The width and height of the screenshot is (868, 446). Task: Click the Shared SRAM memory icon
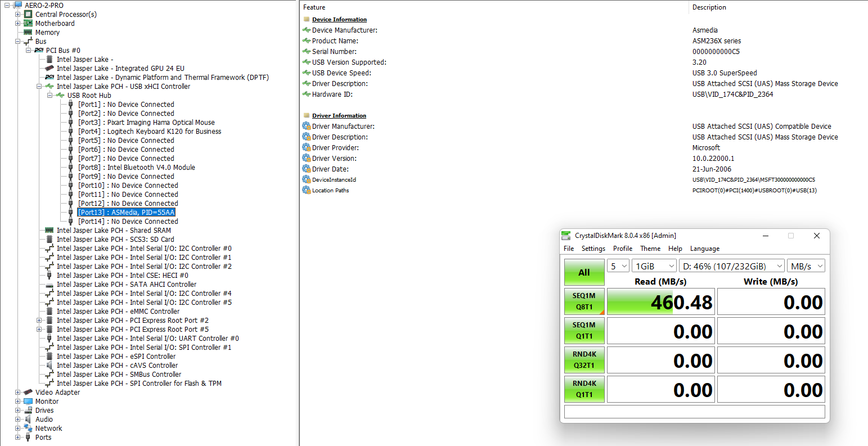click(50, 230)
